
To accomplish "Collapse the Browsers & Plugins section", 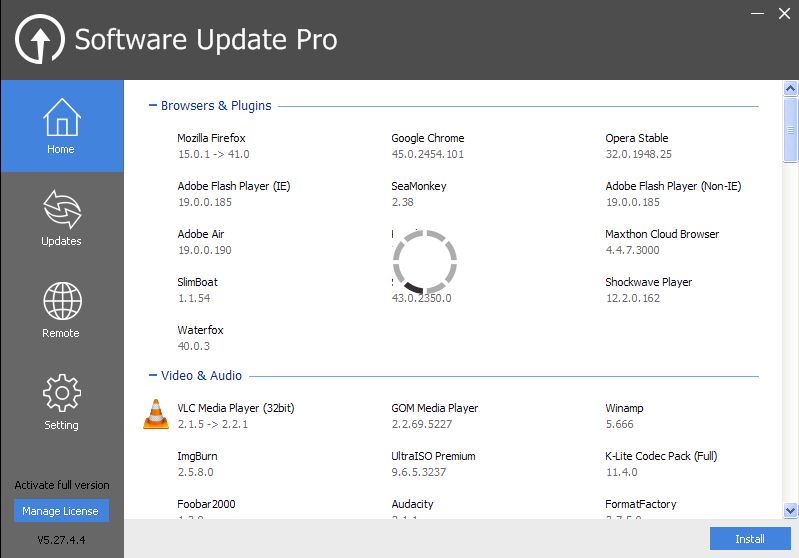I will 152,105.
